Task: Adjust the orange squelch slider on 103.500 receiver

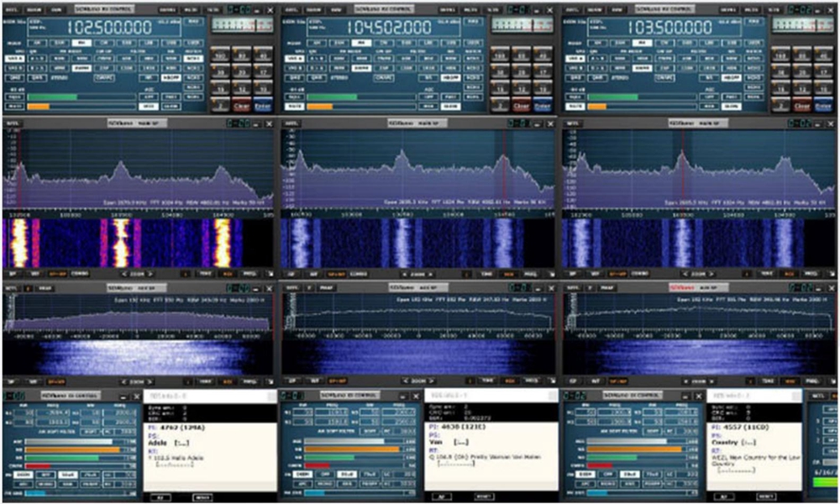Action: (x=641, y=107)
